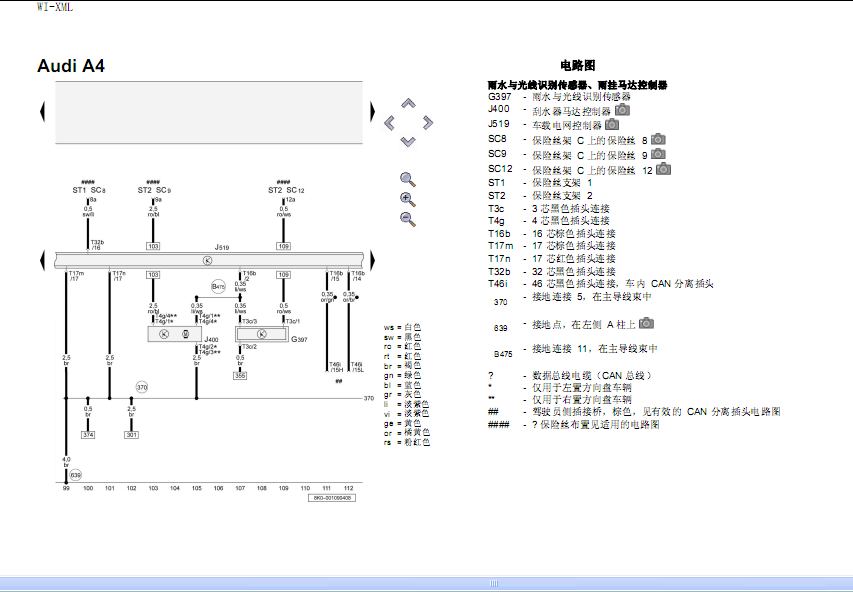853x592 pixels.
Task: Click the gray overview preview box
Action: tap(209, 113)
